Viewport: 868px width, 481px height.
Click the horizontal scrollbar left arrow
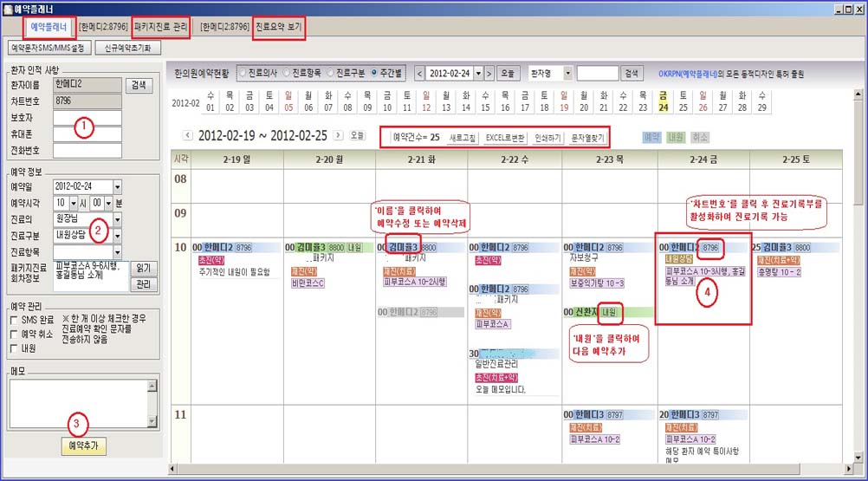coord(172,469)
